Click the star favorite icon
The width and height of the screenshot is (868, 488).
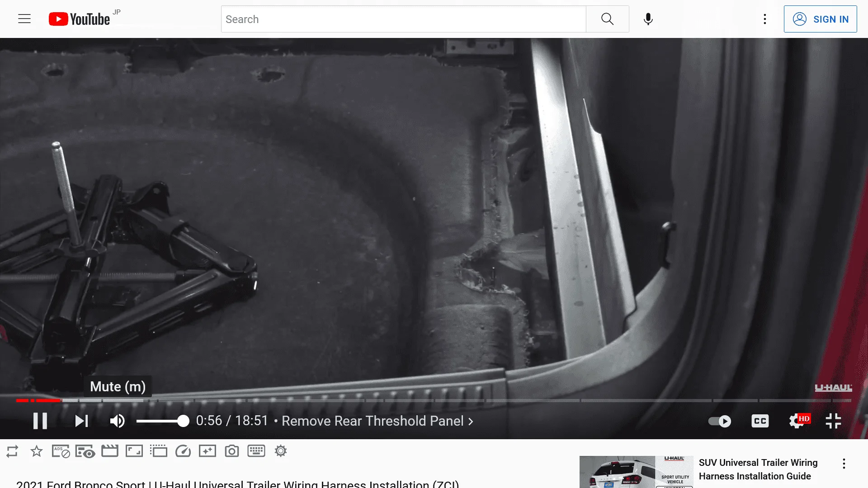(x=37, y=451)
